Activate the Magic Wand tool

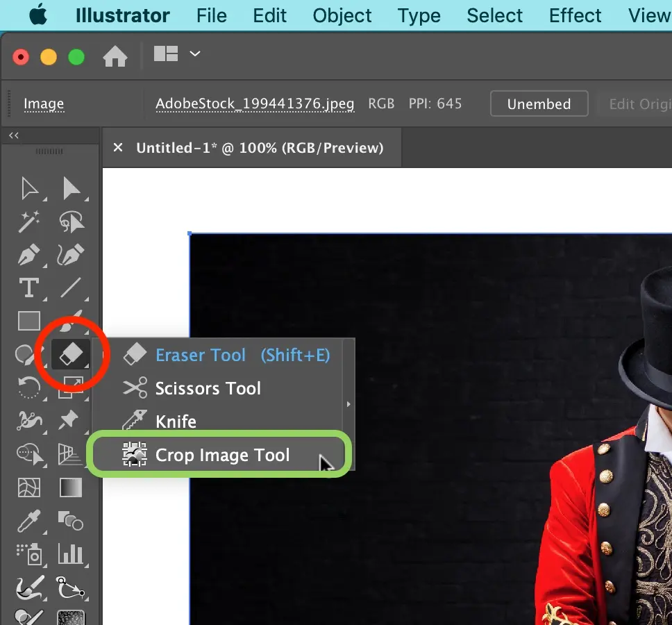(29, 222)
